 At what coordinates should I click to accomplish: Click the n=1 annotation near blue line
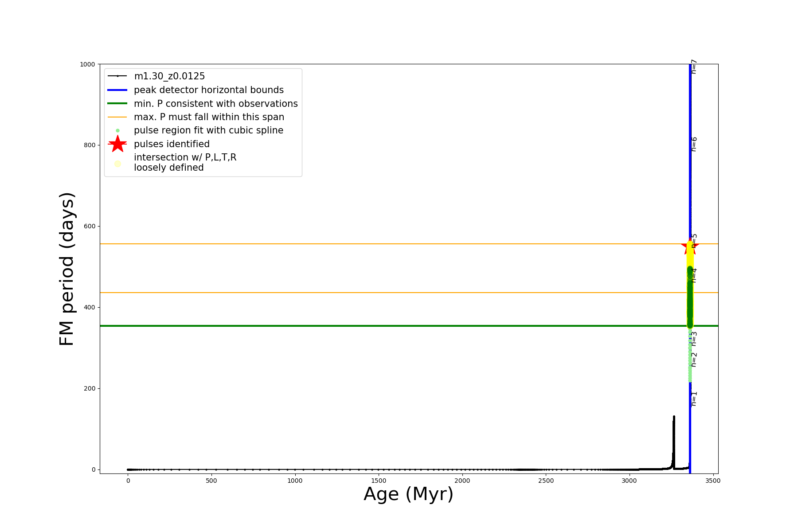[694, 399]
